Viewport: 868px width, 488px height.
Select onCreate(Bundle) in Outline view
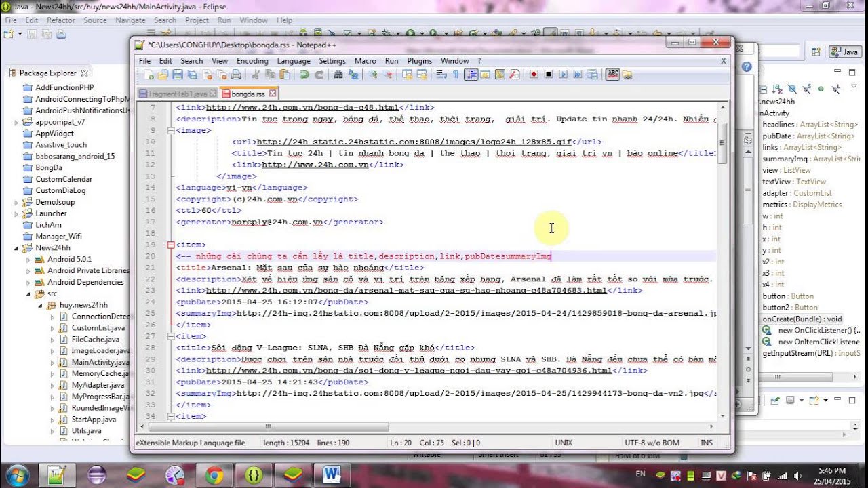click(x=802, y=319)
